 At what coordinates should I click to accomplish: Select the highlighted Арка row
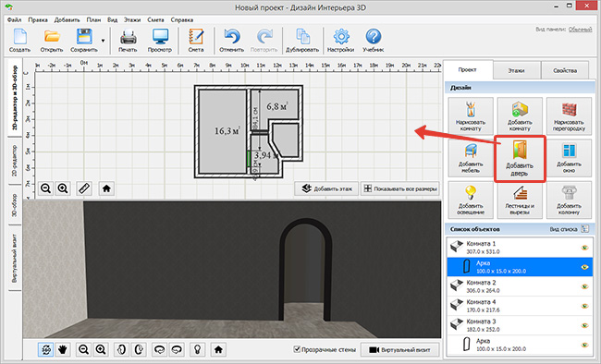pyautogui.click(x=520, y=267)
